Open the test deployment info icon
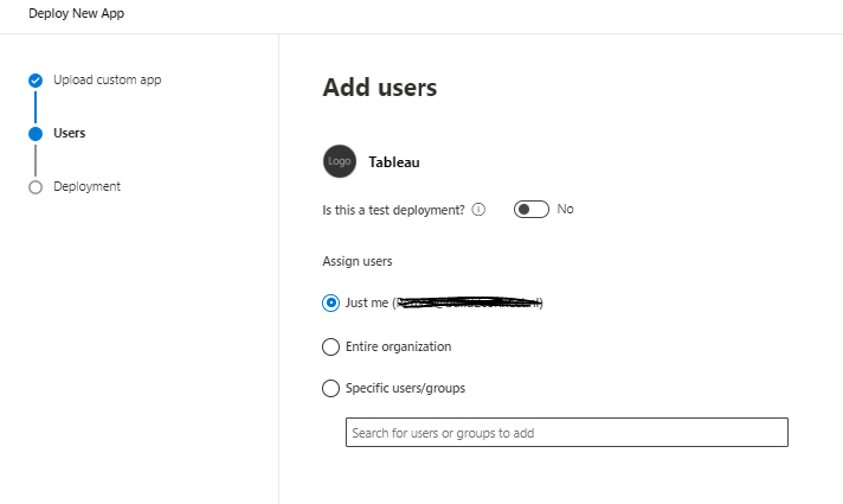The width and height of the screenshot is (843, 504). point(479,210)
